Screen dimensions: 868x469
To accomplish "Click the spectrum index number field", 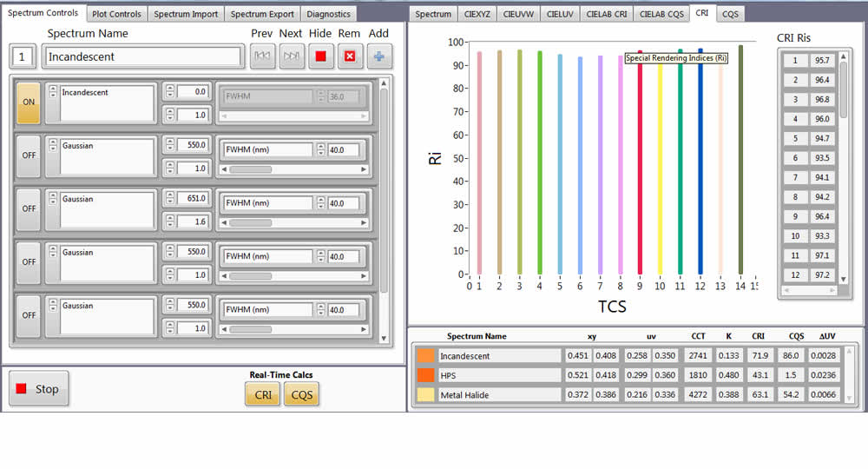I will pyautogui.click(x=23, y=56).
